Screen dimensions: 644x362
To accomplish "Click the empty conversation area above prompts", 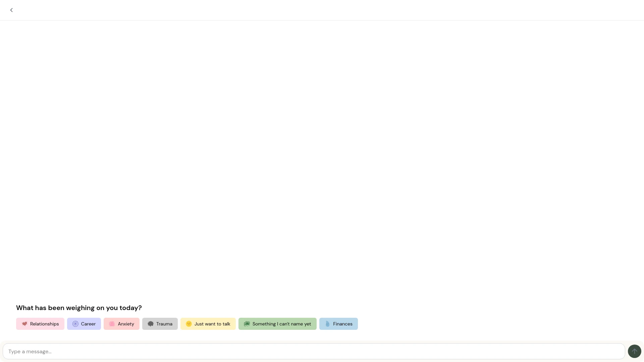I will (322, 158).
